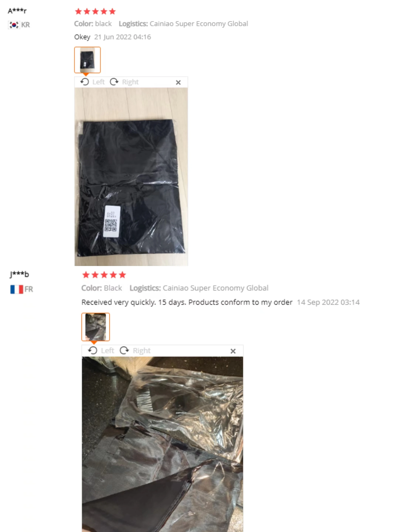Select the thumbnail in A***r's review

[x=87, y=60]
